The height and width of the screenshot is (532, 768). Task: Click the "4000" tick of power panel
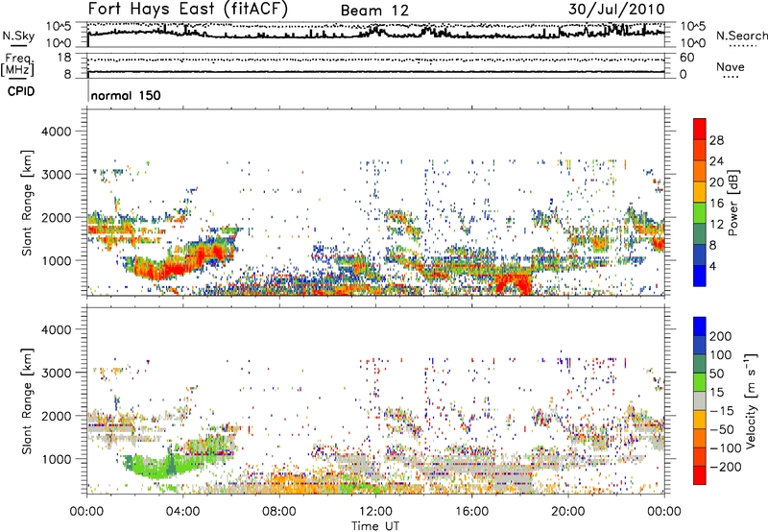[56, 132]
